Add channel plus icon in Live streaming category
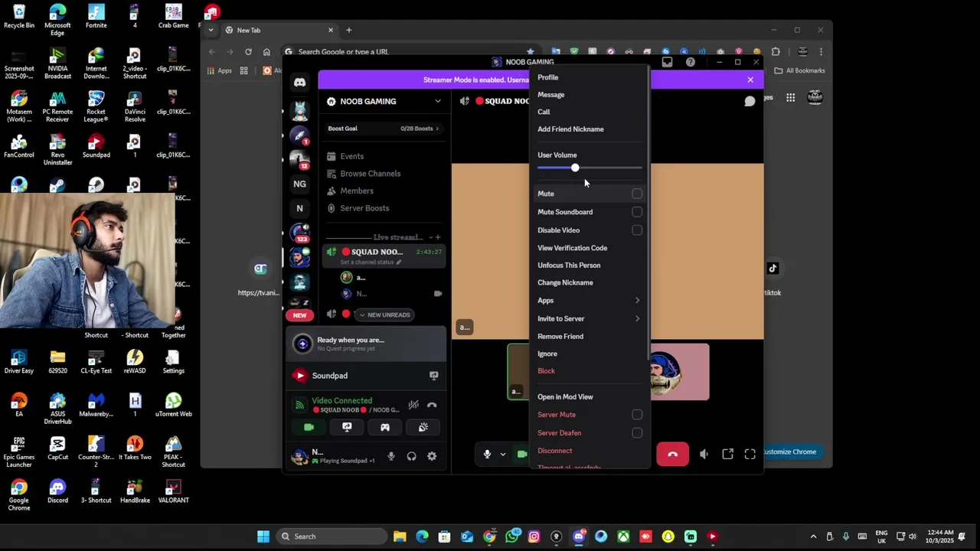This screenshot has height=551, width=980. 438,237
